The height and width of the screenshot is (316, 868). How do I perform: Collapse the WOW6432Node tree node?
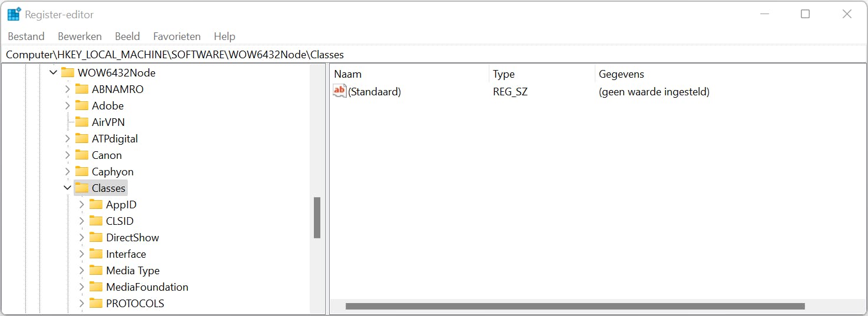click(54, 73)
